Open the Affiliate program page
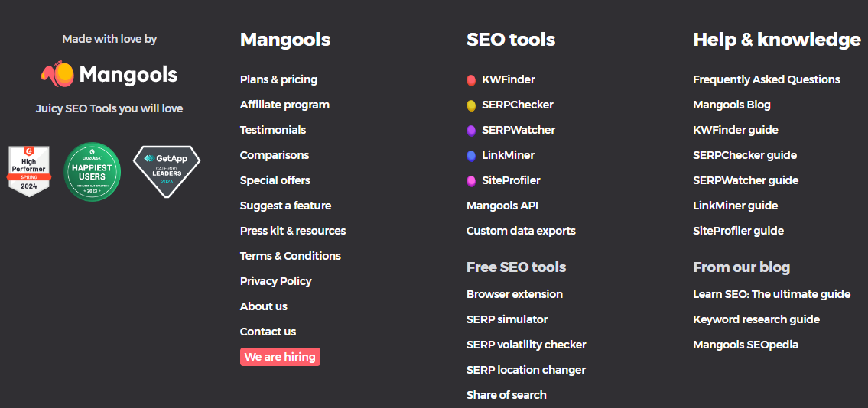This screenshot has height=408, width=868. tap(284, 105)
